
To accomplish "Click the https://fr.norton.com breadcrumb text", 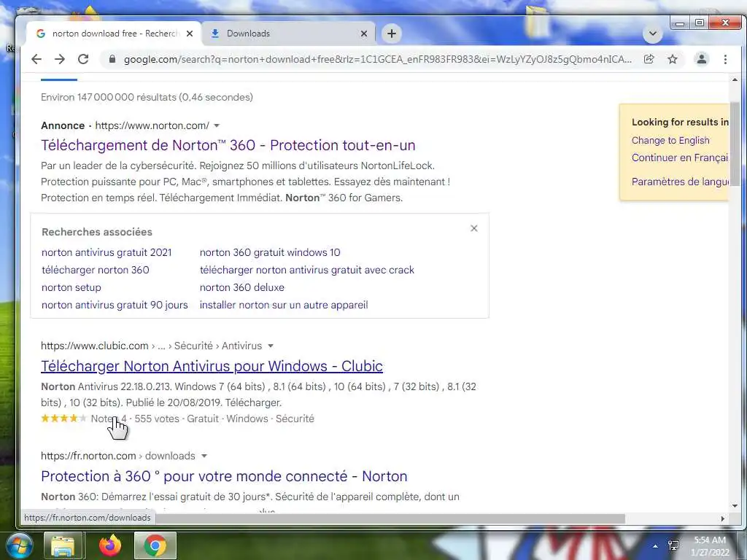I will [x=88, y=456].
